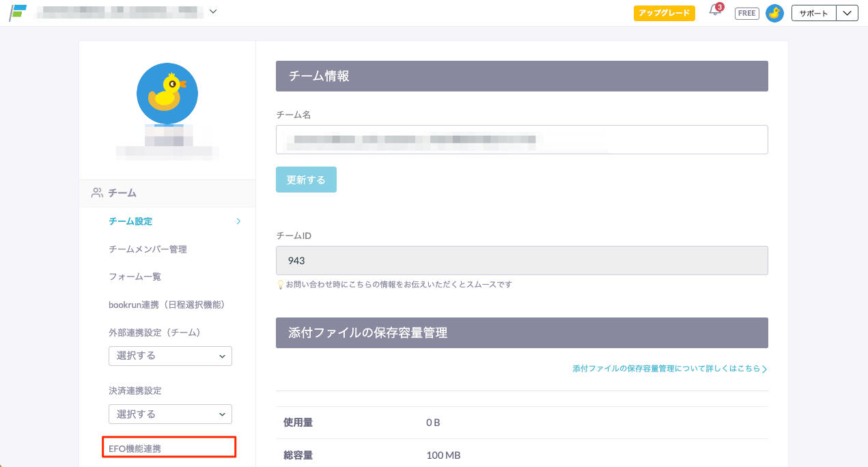The image size is (868, 467).
Task: Click the アップグレード button
Action: (664, 13)
